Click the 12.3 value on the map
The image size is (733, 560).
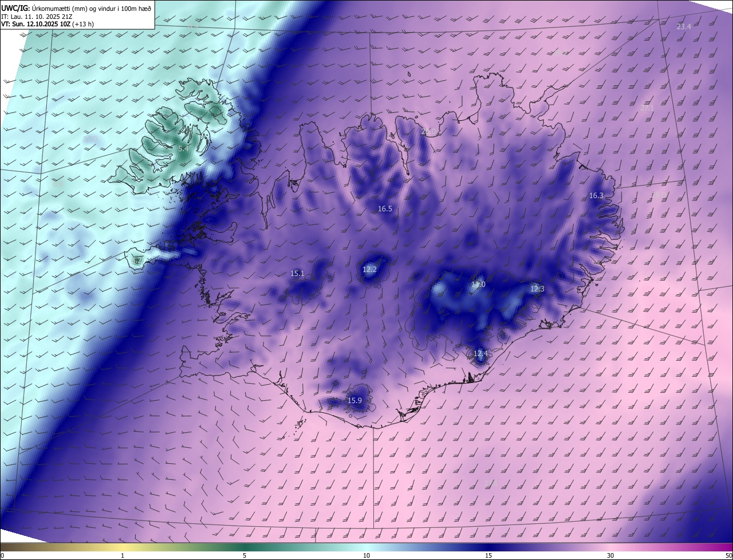coord(537,289)
